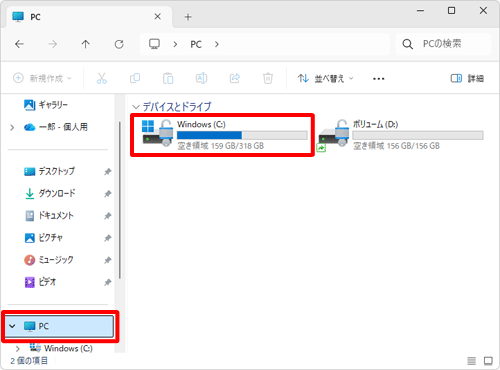The height and width of the screenshot is (370, 500).
Task: Click the pin icon beside ドキュメント
Action: pyautogui.click(x=107, y=216)
